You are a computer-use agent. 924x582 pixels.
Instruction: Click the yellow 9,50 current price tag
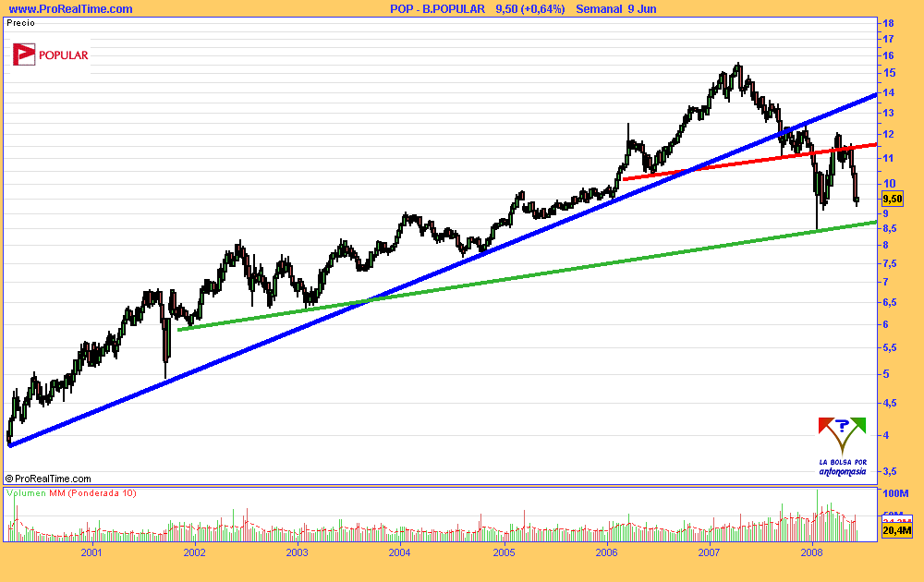tap(892, 198)
